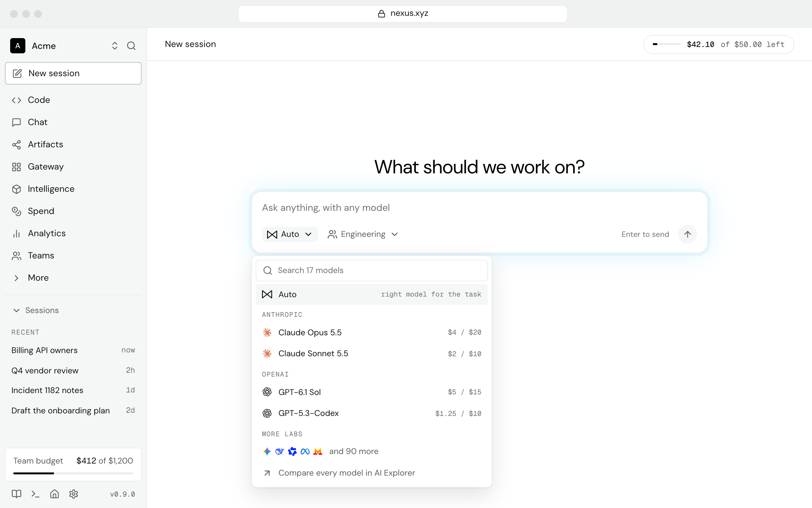This screenshot has height=508, width=812.
Task: Click the $42.10 of $50.00 balance pill
Action: (x=718, y=44)
